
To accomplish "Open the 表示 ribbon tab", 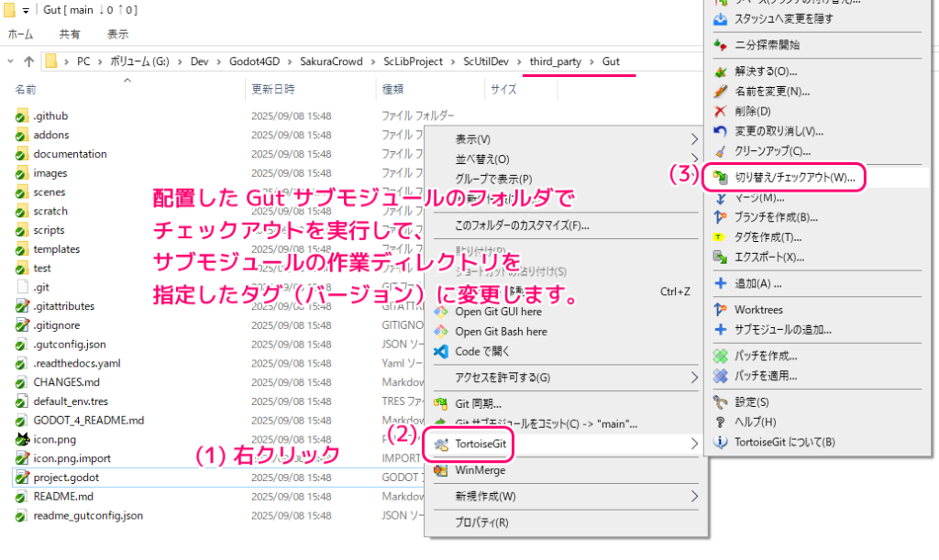I will coord(117,34).
